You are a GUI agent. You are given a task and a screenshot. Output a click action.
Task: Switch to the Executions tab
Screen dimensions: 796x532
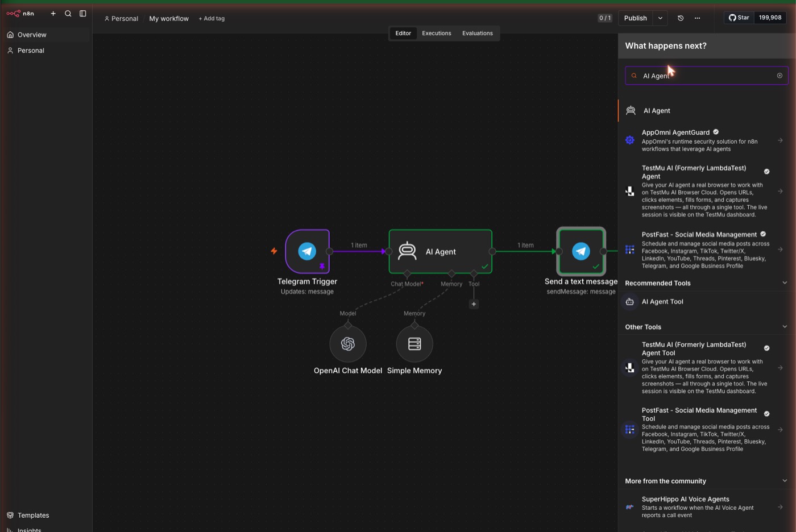[x=437, y=34]
